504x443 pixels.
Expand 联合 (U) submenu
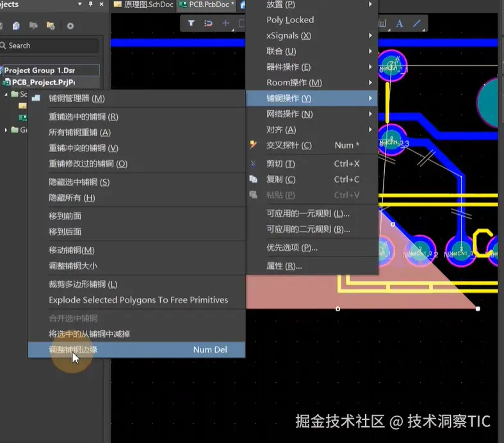312,51
